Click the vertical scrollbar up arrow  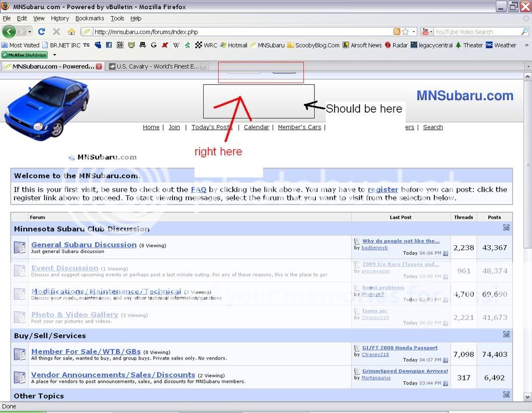coord(528,77)
